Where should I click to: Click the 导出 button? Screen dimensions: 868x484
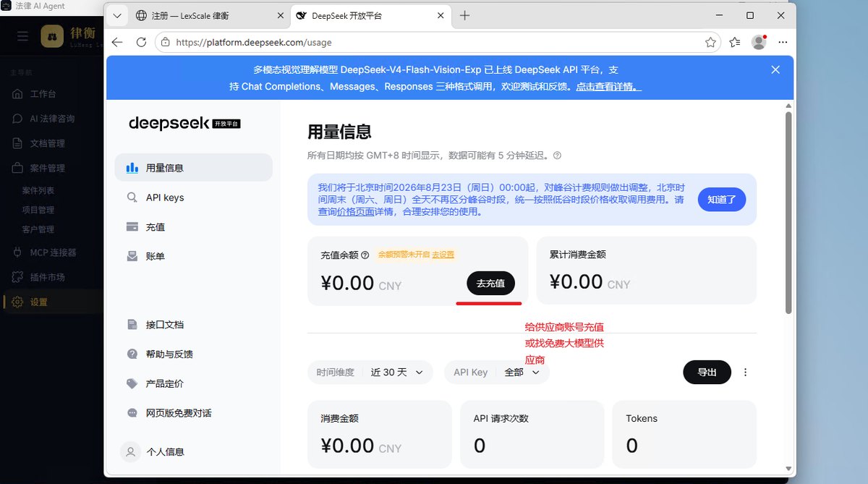[x=707, y=372]
